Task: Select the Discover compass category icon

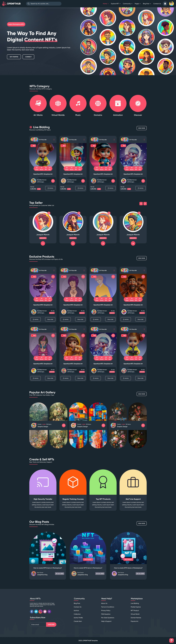Action: point(138,103)
